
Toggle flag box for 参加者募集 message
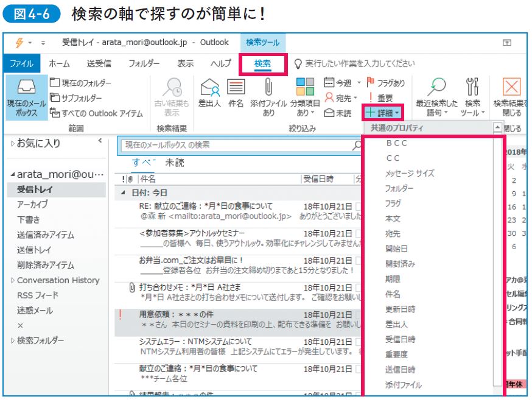click(x=358, y=234)
